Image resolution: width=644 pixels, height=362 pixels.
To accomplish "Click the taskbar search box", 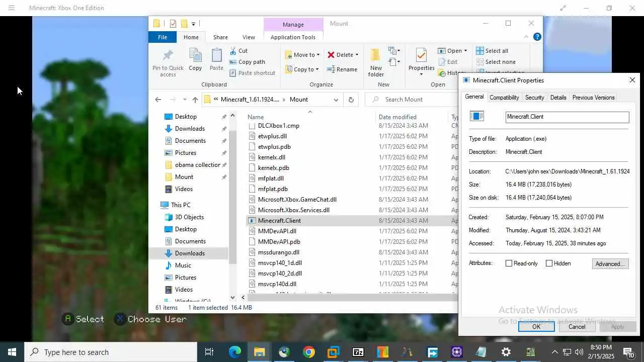I will click(111, 352).
